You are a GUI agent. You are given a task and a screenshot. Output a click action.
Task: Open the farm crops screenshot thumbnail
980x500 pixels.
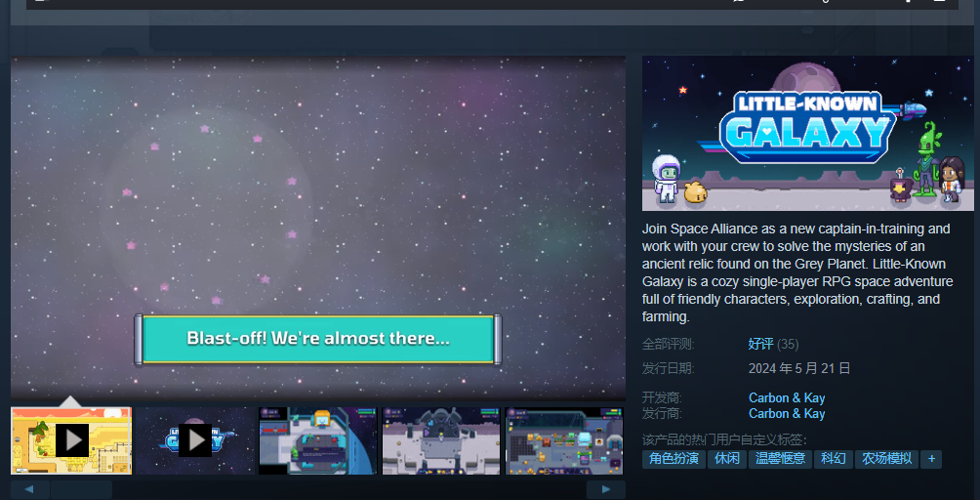coord(564,440)
